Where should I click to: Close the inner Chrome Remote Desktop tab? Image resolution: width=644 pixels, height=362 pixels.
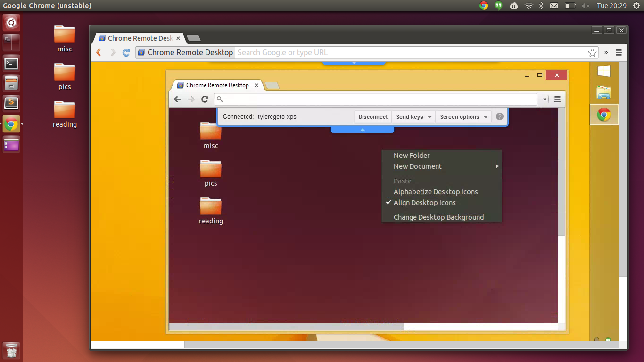coord(256,85)
